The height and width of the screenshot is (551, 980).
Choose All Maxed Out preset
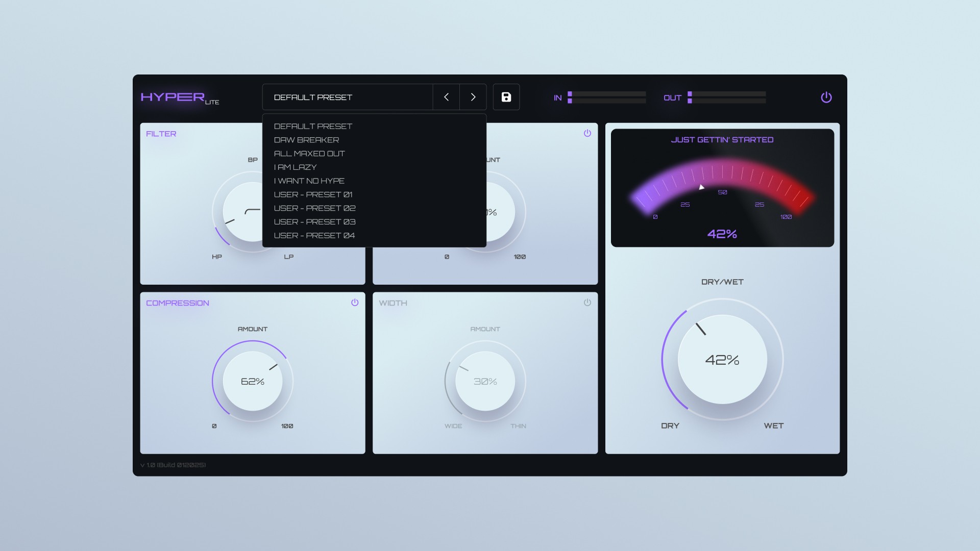pos(309,154)
